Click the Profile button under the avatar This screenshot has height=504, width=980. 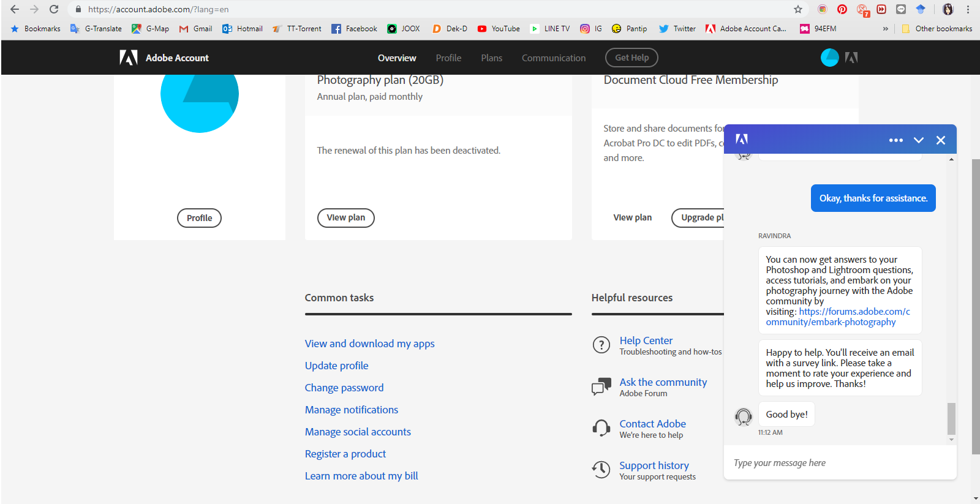pos(200,218)
